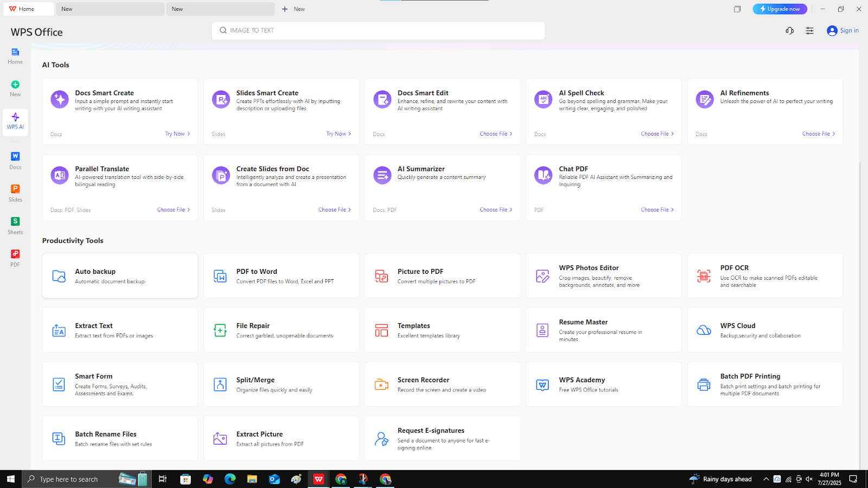
Task: Open Sheets in the left sidebar
Action: [x=15, y=226]
